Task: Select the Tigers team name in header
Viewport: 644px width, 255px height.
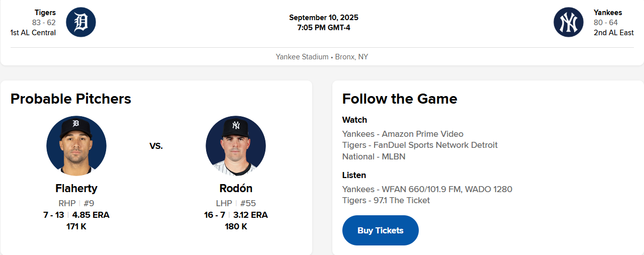Action: click(45, 13)
